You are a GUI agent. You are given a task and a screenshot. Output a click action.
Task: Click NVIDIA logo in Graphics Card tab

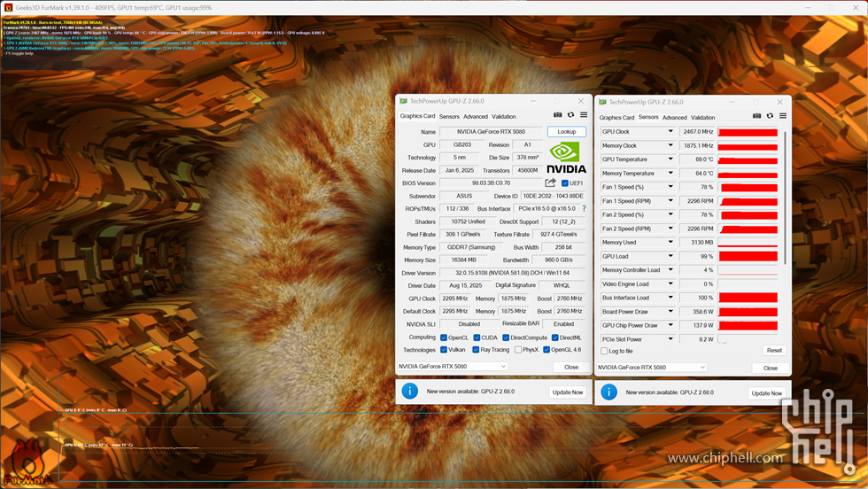coord(566,158)
